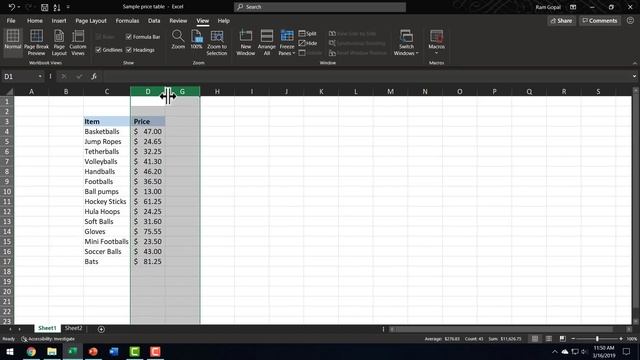Open the Macros button
This screenshot has height=360, width=640.
coord(436,42)
